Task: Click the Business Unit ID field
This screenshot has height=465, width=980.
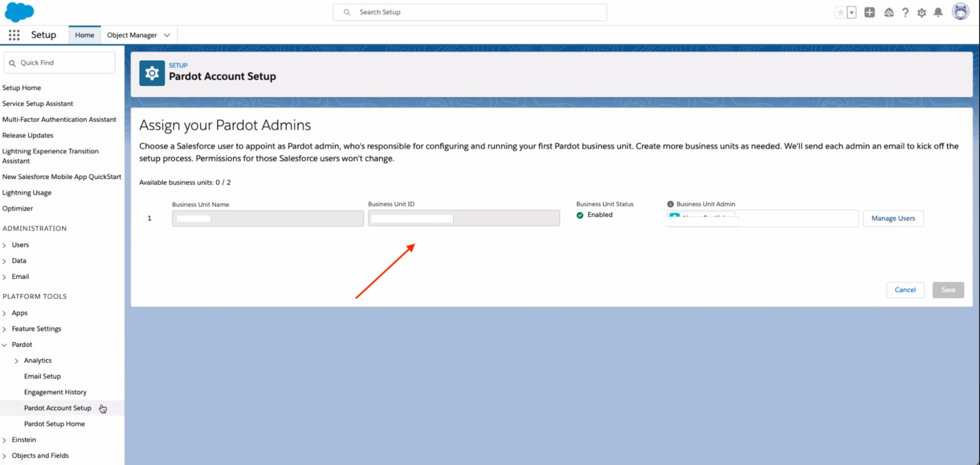Action: click(x=464, y=218)
